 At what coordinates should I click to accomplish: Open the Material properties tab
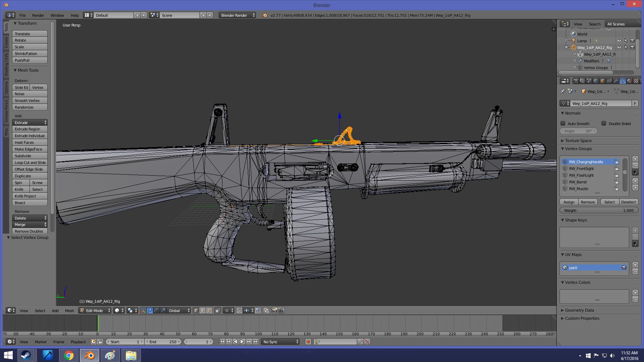click(629, 81)
